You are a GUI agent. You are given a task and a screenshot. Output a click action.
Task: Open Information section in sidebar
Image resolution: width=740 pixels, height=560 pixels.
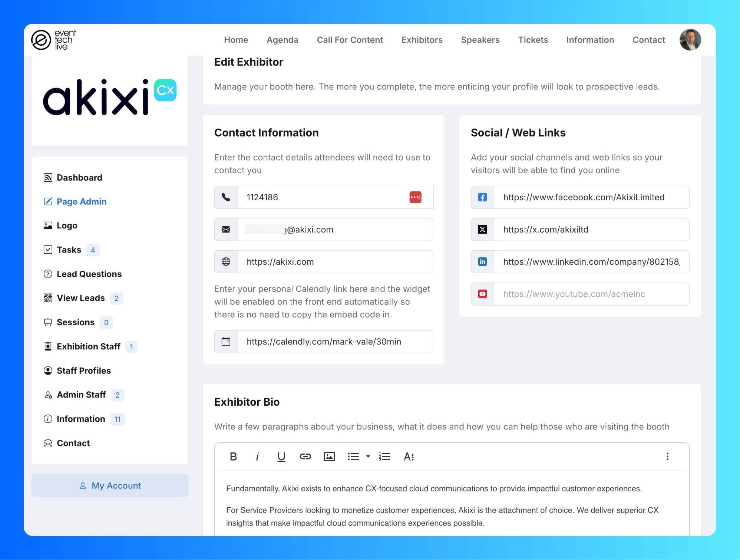click(80, 419)
